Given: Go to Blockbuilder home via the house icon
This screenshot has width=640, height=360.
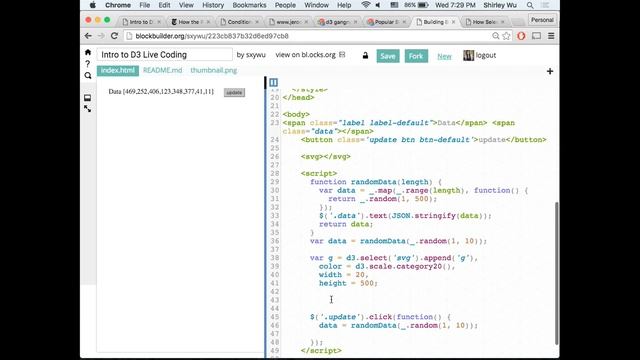Looking at the screenshot, I should coord(88,52).
